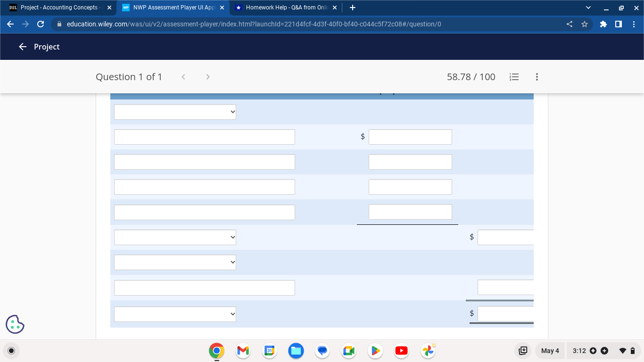Open the assessment options three-dot menu
644x362 pixels.
pyautogui.click(x=537, y=77)
